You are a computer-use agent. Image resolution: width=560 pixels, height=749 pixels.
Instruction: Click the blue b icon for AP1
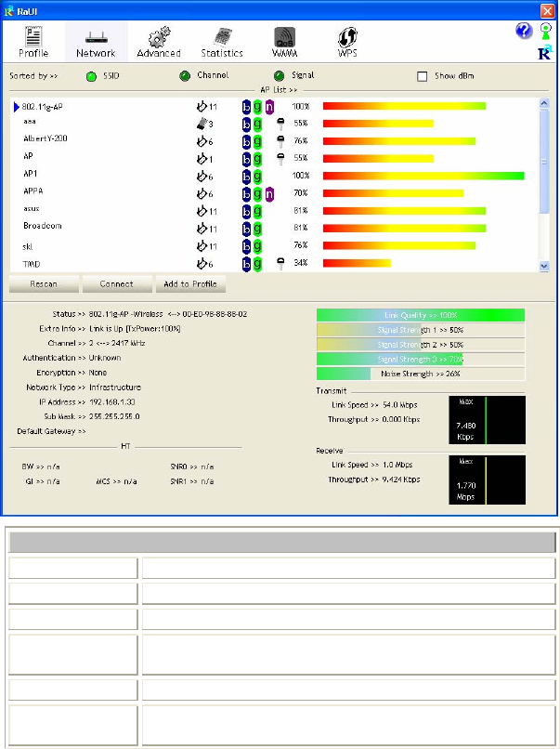point(246,177)
